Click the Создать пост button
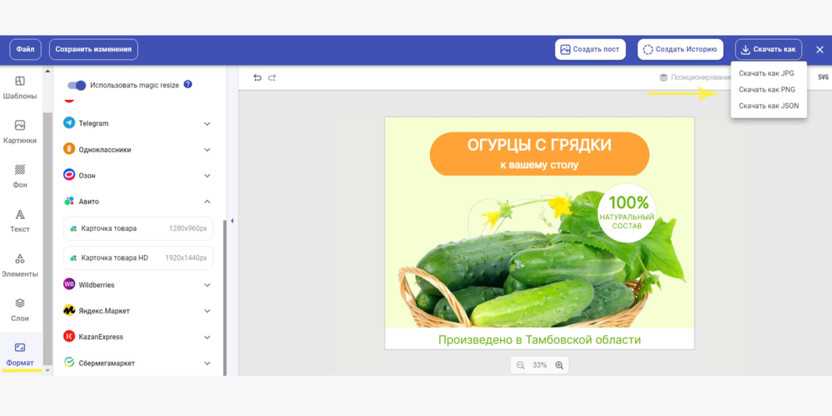Viewport: 832px width, 416px height. point(590,49)
